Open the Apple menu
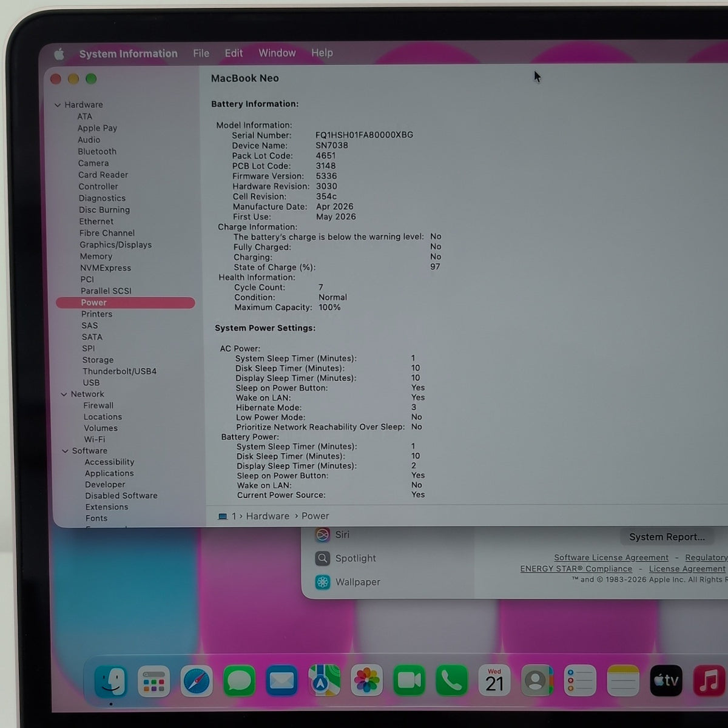728x728 pixels. click(59, 54)
